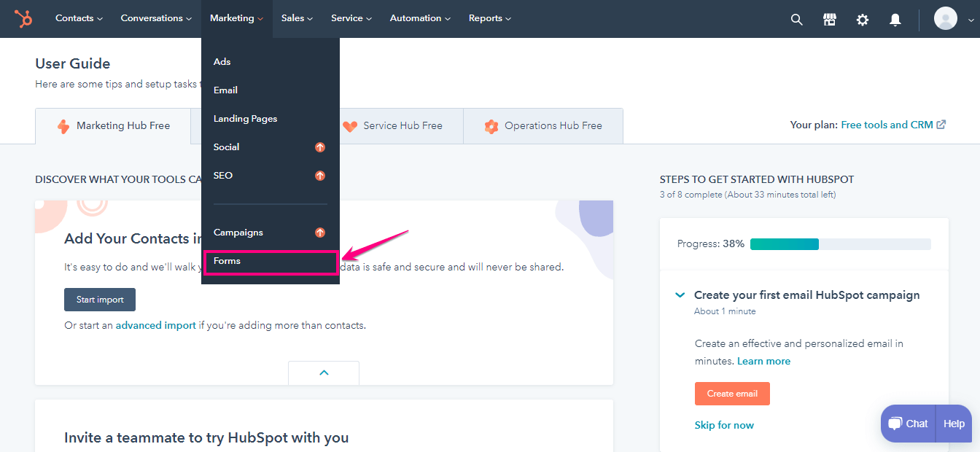Open the Learn more link
980x452 pixels.
763,362
